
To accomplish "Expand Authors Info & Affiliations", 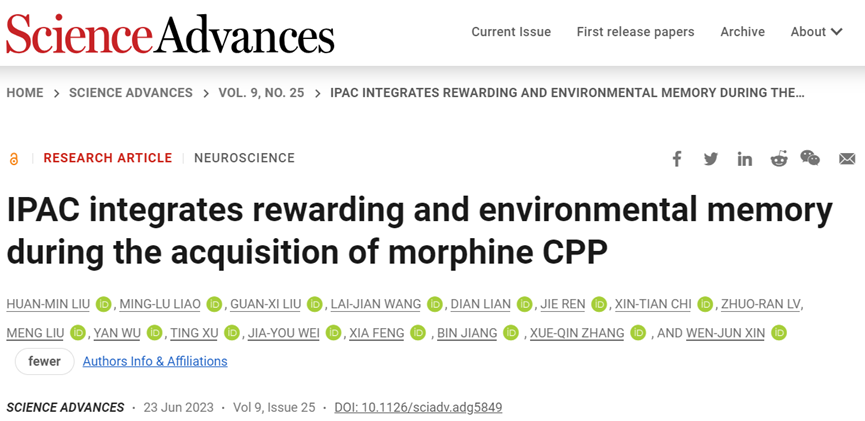I will pyautogui.click(x=155, y=361).
